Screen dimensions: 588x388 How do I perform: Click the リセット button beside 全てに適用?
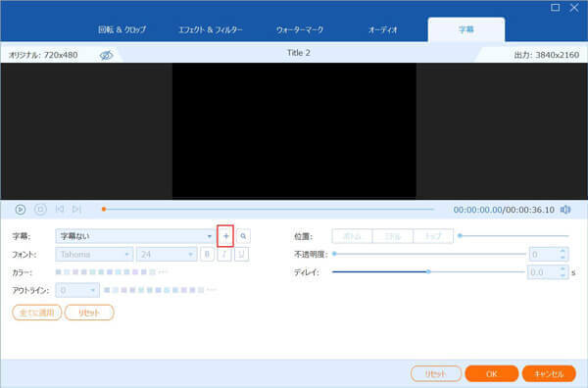pyautogui.click(x=89, y=313)
